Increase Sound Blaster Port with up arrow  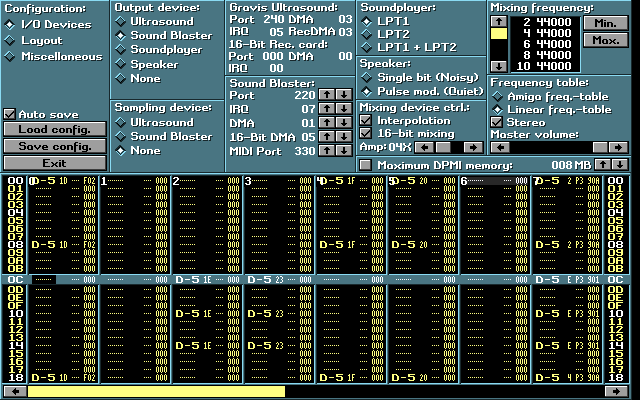329,94
